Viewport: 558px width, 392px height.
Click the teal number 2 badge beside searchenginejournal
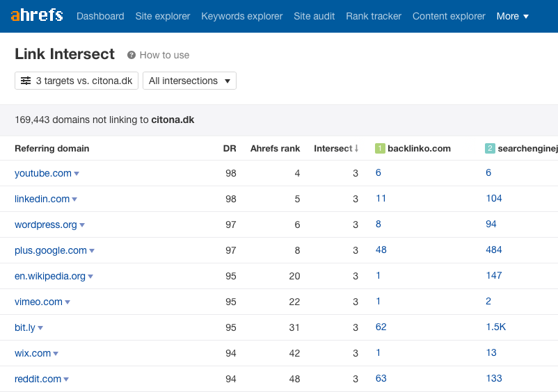[x=490, y=149]
